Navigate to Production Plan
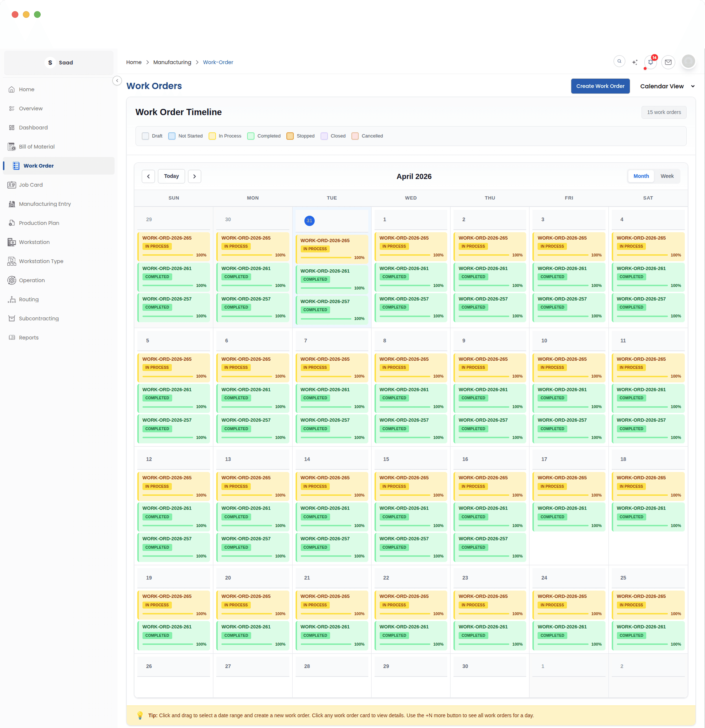 coord(39,223)
